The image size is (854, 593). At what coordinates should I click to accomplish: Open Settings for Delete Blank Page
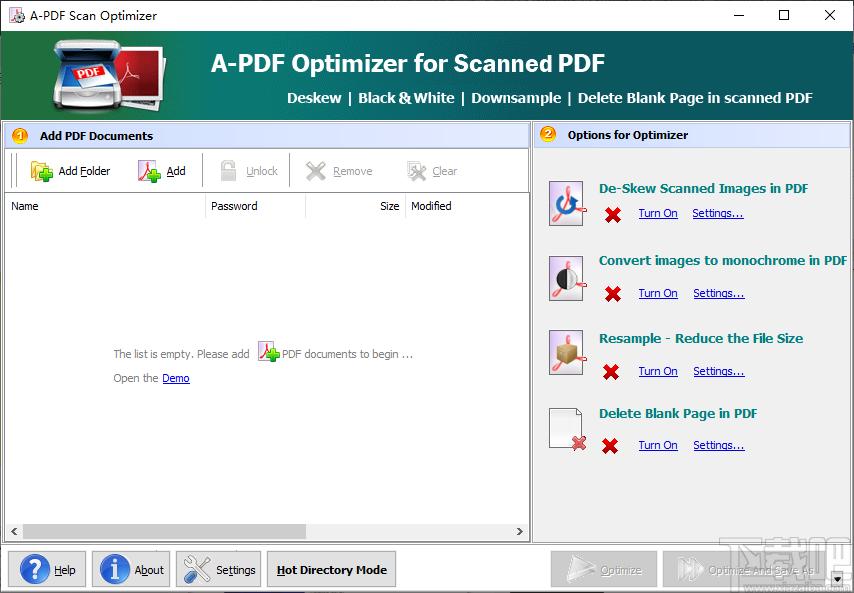(719, 445)
